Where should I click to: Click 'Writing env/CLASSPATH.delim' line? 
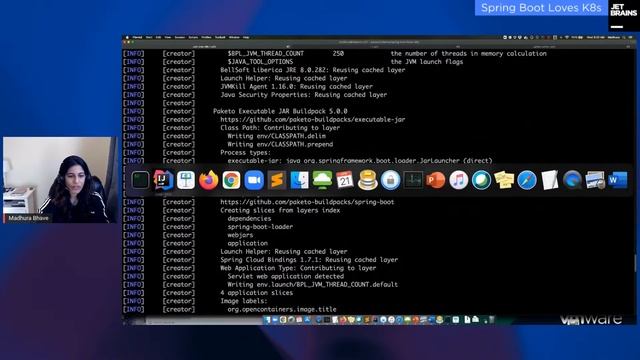pos(277,136)
